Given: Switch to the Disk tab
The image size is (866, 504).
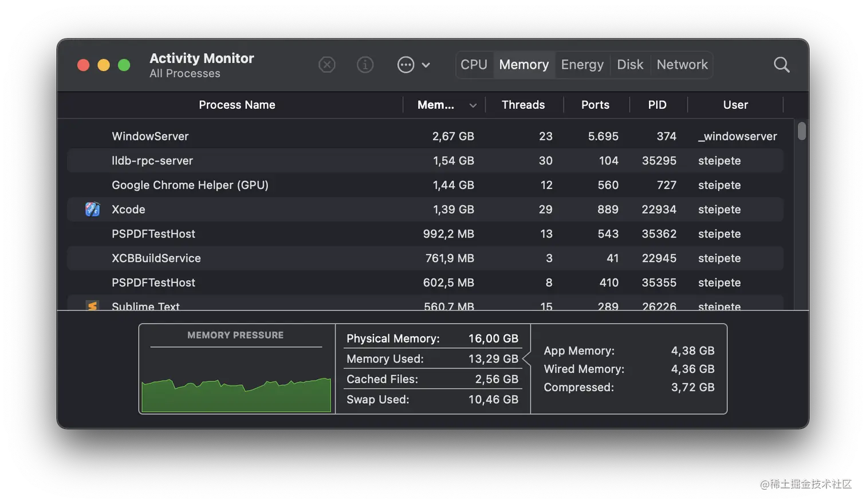Looking at the screenshot, I should (x=630, y=65).
